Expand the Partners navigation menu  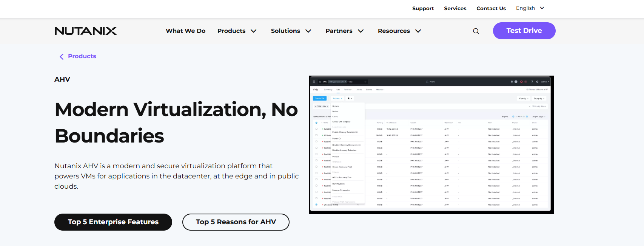(345, 31)
